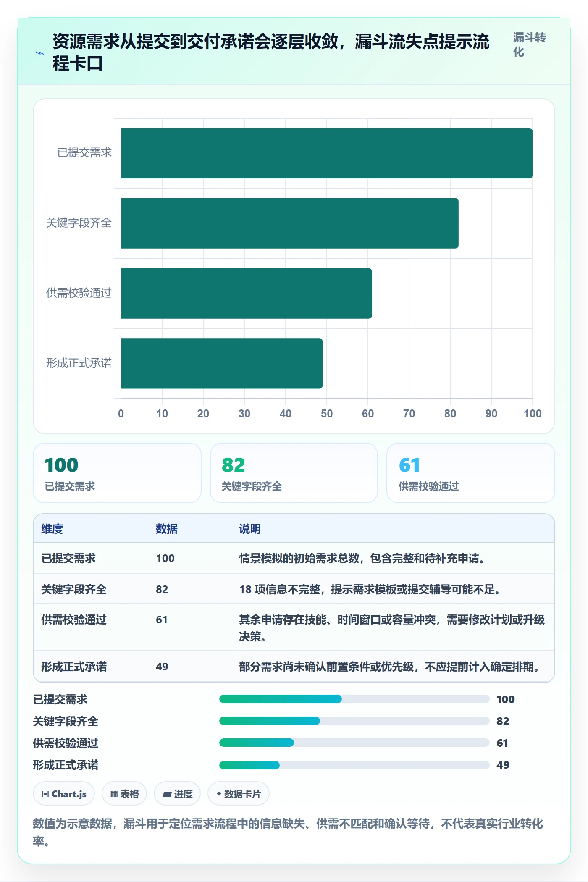Click the 供需校验通过 cell in the table
The image size is (588, 882).
click(x=74, y=619)
